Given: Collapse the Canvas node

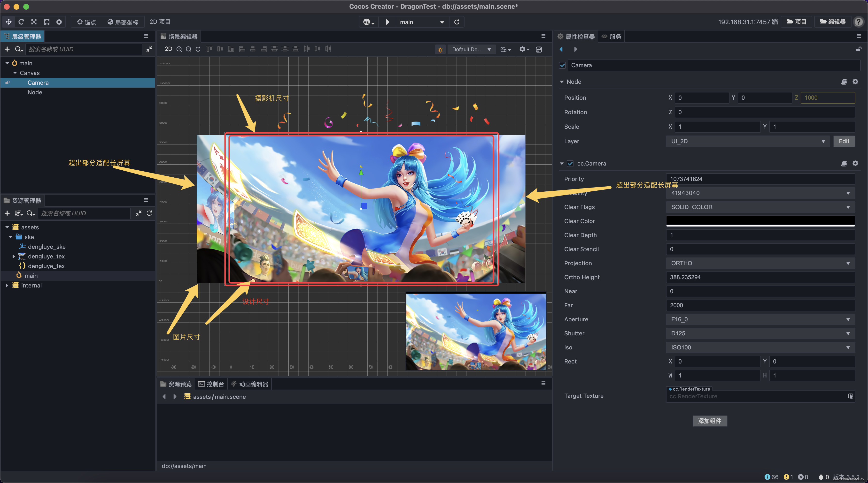Looking at the screenshot, I should click(15, 73).
